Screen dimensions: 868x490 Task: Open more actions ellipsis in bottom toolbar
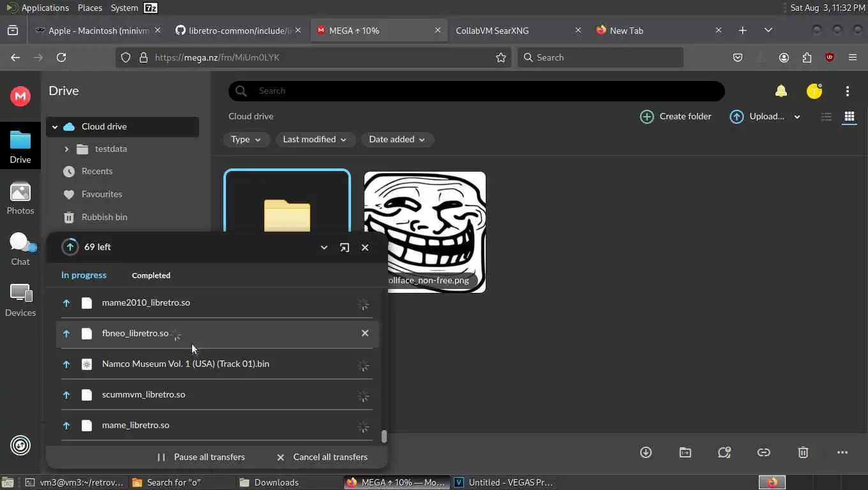[842, 452]
